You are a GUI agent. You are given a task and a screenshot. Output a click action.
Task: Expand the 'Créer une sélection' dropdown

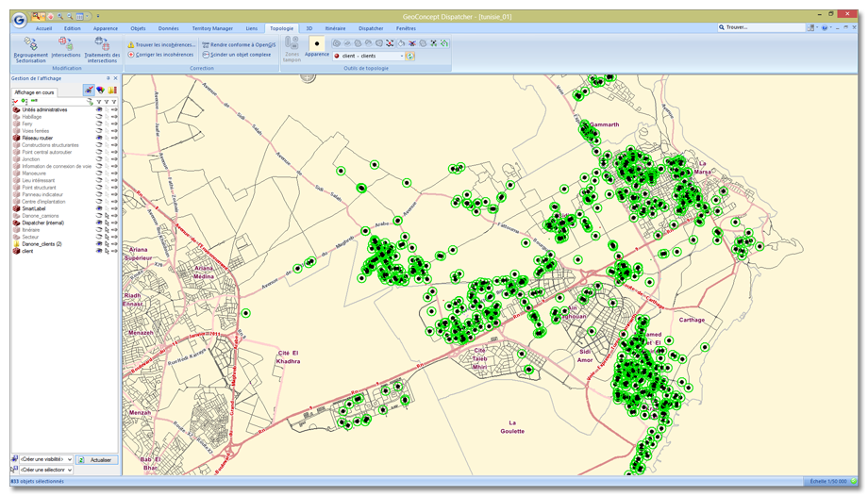tap(69, 470)
